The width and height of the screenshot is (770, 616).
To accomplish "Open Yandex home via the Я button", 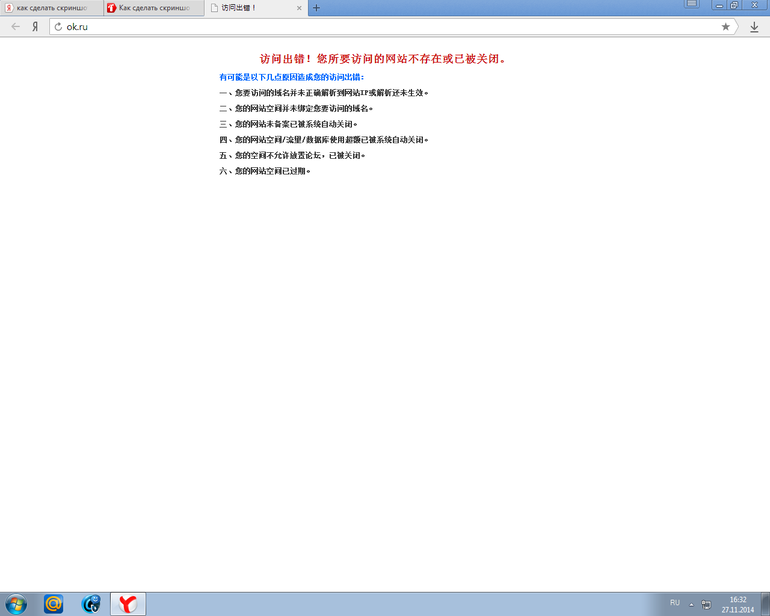I will click(x=35, y=27).
